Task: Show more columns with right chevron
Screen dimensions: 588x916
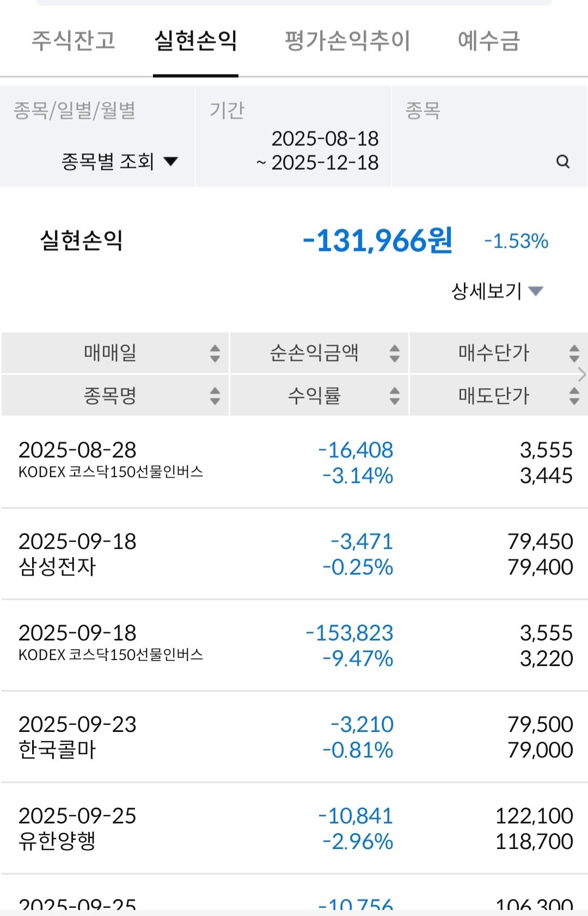Action: click(x=582, y=375)
